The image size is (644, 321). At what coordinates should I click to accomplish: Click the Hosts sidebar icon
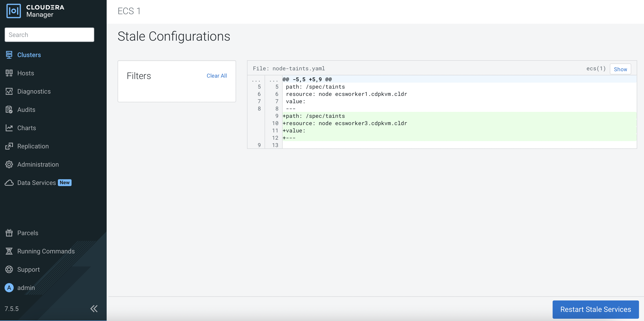pyautogui.click(x=9, y=73)
